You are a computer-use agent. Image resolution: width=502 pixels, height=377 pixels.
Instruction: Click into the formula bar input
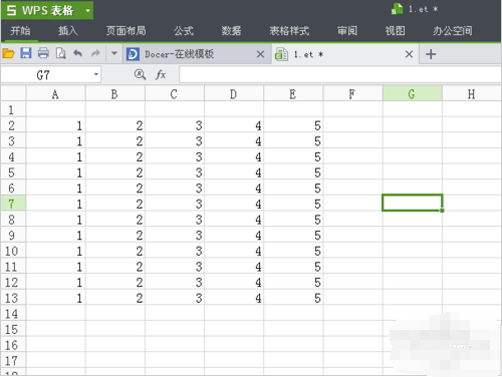340,74
